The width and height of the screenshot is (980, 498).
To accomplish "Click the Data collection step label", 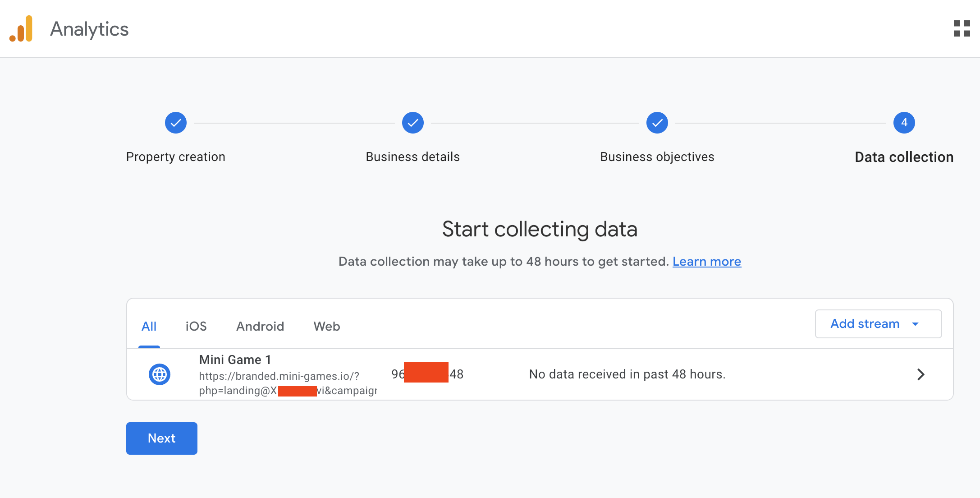I will 904,157.
